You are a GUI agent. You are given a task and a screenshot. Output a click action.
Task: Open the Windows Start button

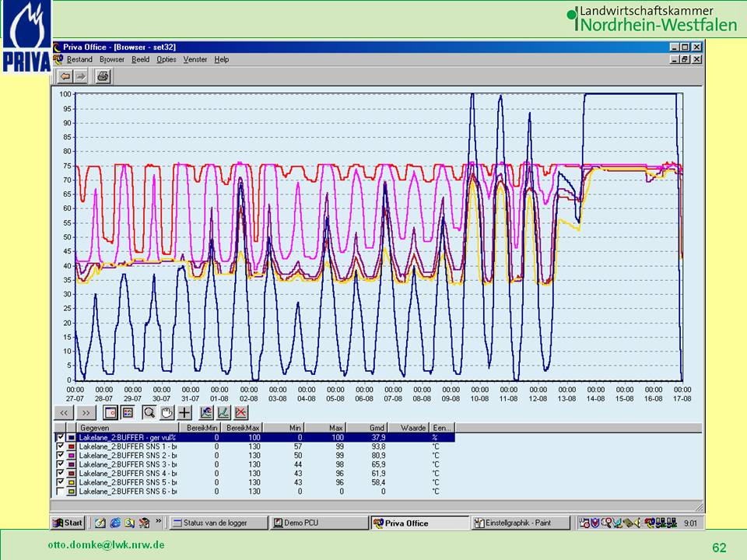click(68, 523)
